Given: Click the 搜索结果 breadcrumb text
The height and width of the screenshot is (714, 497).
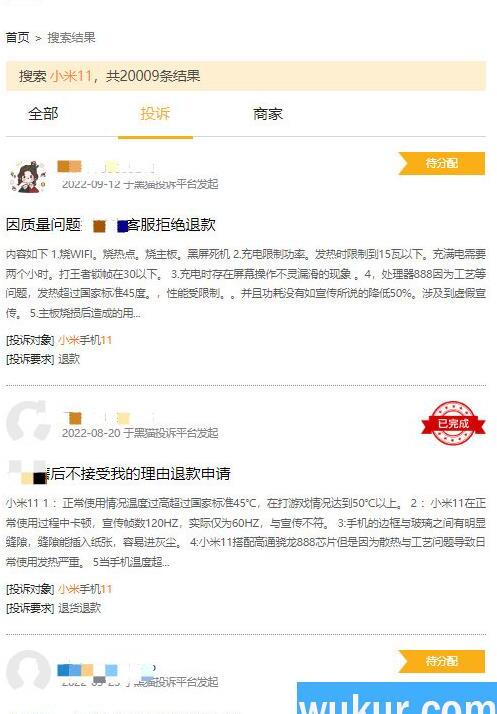Looking at the screenshot, I should [x=72, y=38].
